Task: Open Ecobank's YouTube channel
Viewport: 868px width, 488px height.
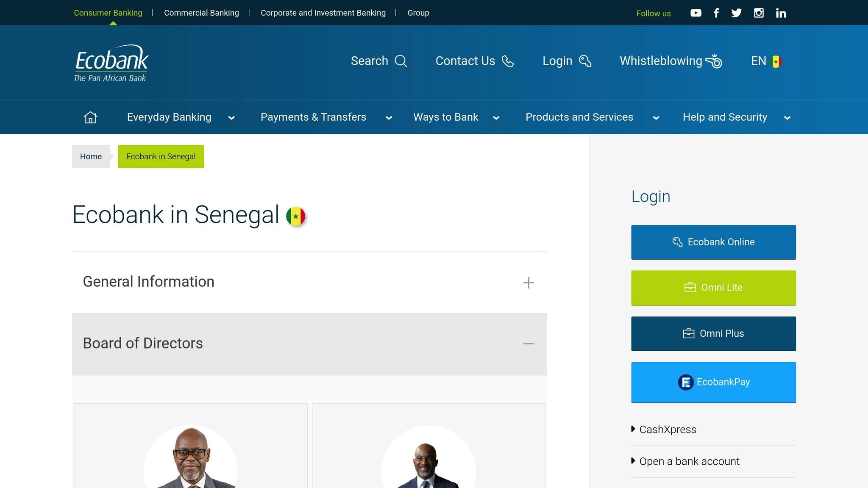Action: click(696, 13)
